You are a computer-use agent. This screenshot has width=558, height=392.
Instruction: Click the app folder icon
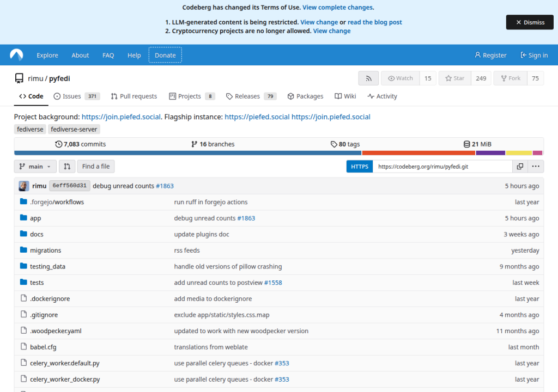[23, 218]
